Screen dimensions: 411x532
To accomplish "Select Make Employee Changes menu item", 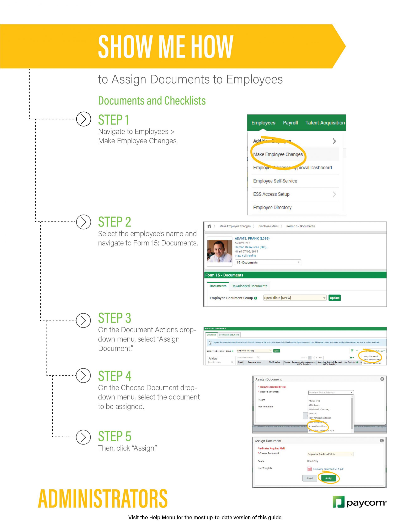I will 278,154.
